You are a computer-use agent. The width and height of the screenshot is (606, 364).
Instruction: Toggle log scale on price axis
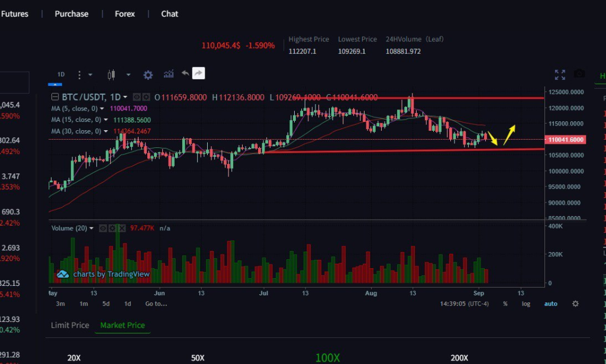(x=526, y=304)
